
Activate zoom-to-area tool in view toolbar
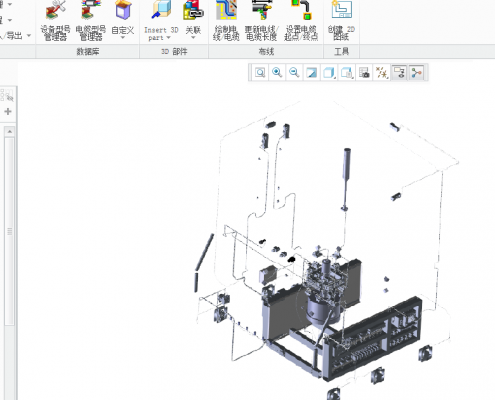tap(260, 73)
